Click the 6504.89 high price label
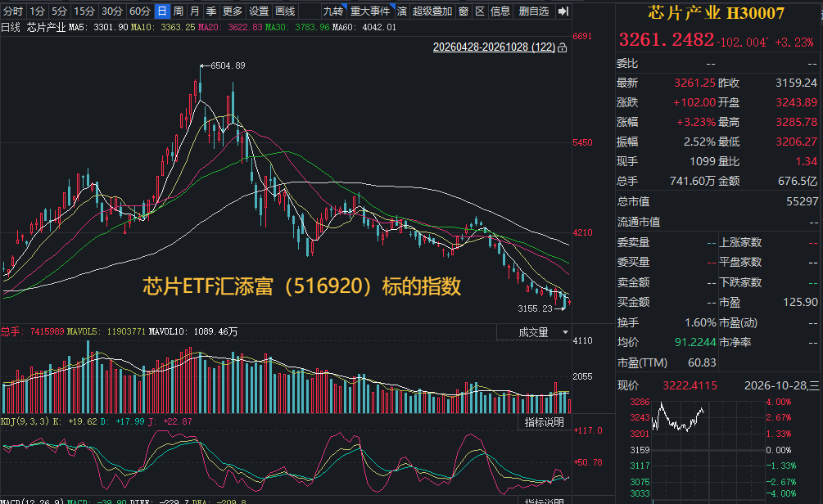 [x=228, y=65]
